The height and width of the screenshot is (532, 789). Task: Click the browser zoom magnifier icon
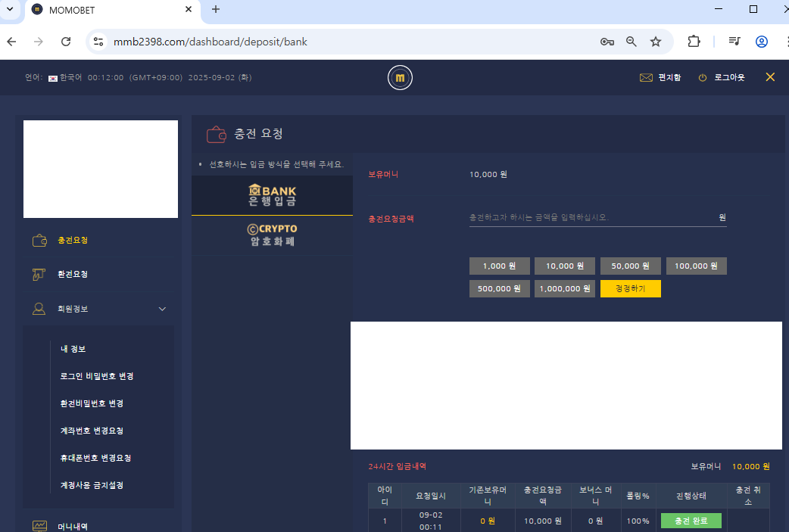click(631, 42)
